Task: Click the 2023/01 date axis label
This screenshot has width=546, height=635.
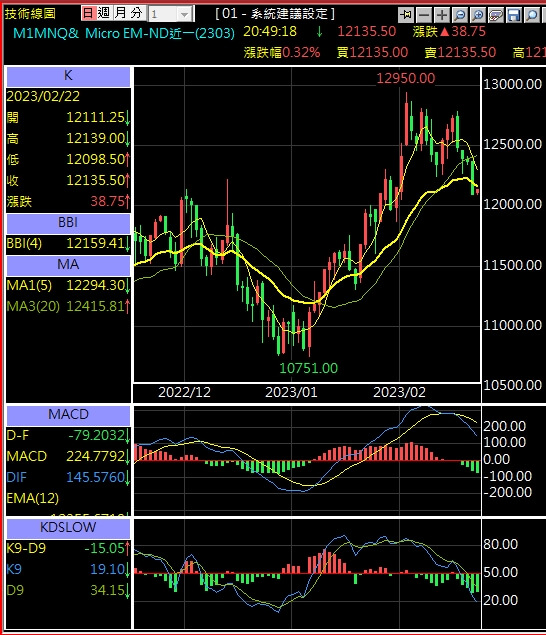Action: 291,392
